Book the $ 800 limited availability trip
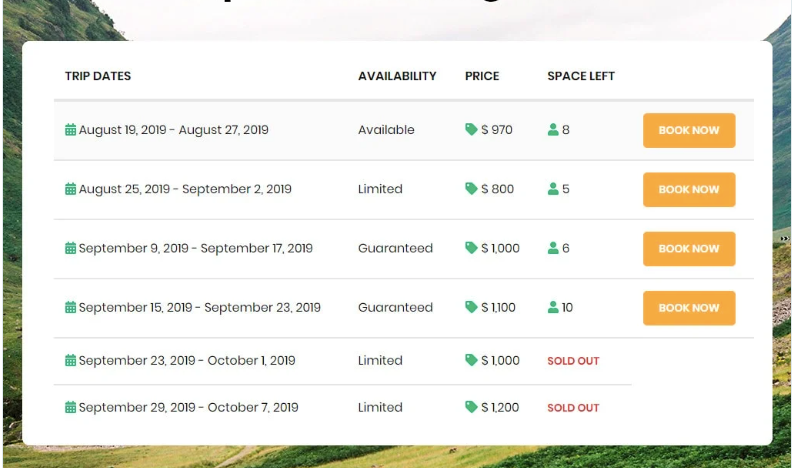The height and width of the screenshot is (468, 792). coord(689,189)
